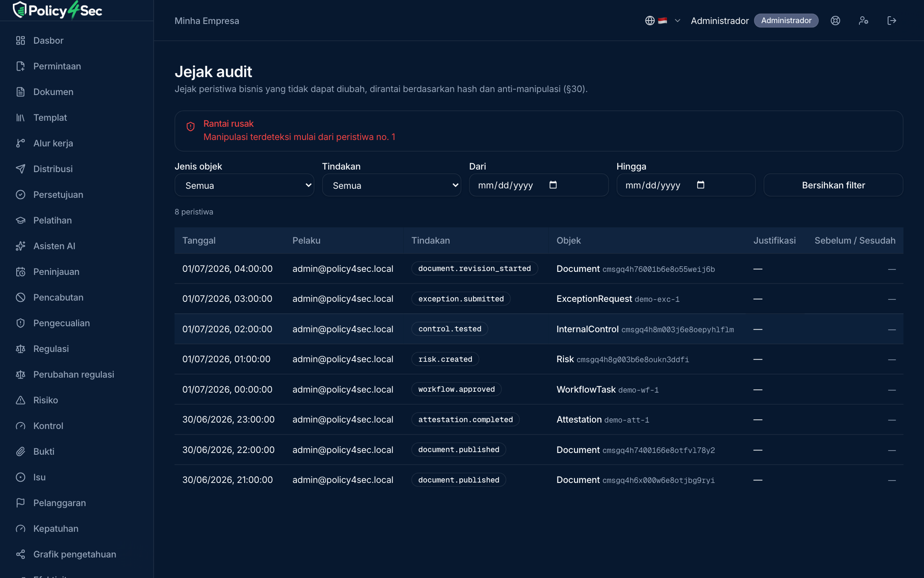This screenshot has height=578, width=924.
Task: Open the Dari date calendar picker icon
Action: (x=553, y=185)
